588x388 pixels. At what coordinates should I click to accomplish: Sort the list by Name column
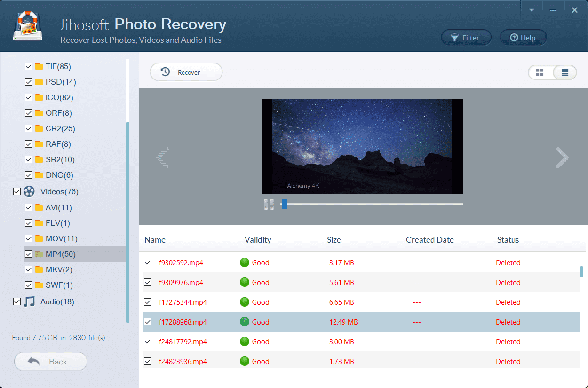[x=155, y=240]
